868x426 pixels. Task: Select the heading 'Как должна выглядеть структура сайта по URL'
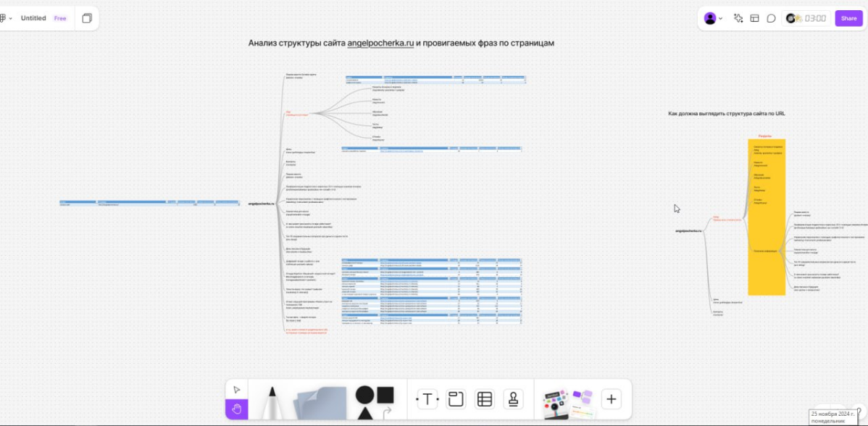click(726, 114)
